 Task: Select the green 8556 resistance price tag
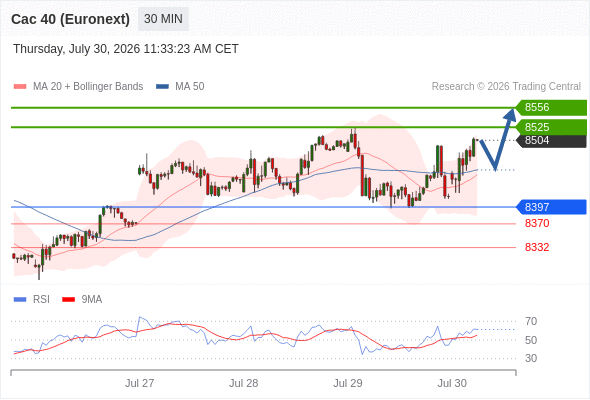pyautogui.click(x=551, y=108)
